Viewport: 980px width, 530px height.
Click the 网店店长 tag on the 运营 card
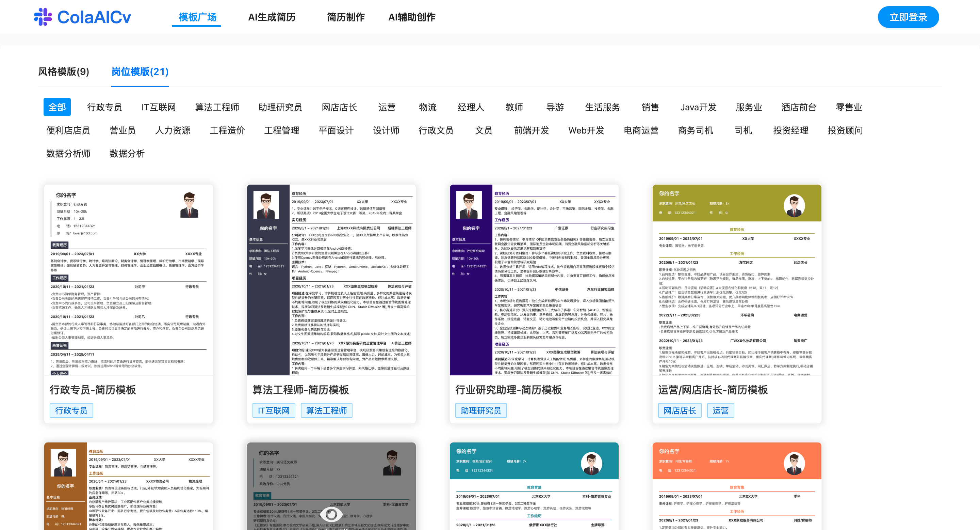pyautogui.click(x=680, y=410)
